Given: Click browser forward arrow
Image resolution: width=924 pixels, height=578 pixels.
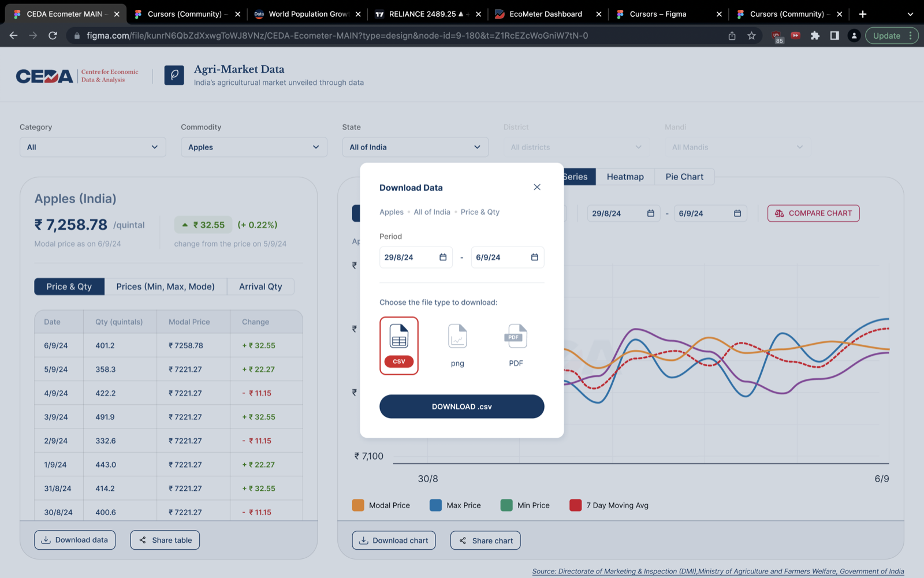Looking at the screenshot, I should coord(33,36).
